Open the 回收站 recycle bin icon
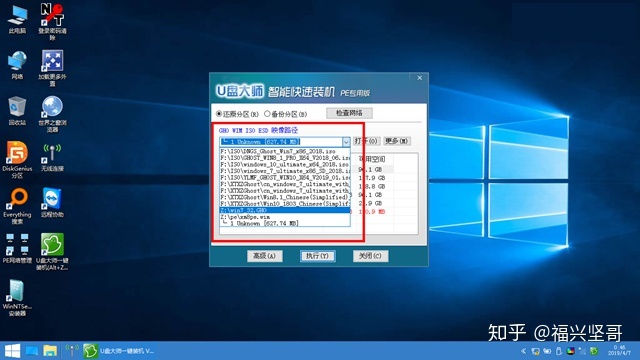This screenshot has width=640, height=360. coord(17,111)
